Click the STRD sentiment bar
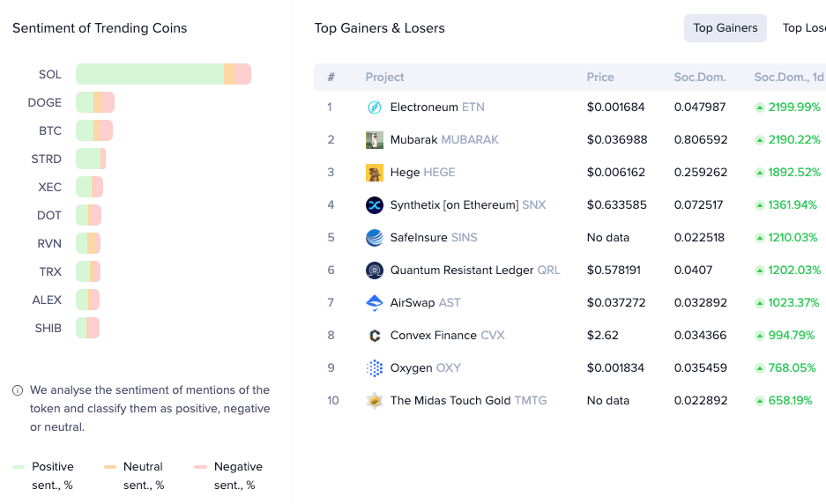 tap(91, 159)
